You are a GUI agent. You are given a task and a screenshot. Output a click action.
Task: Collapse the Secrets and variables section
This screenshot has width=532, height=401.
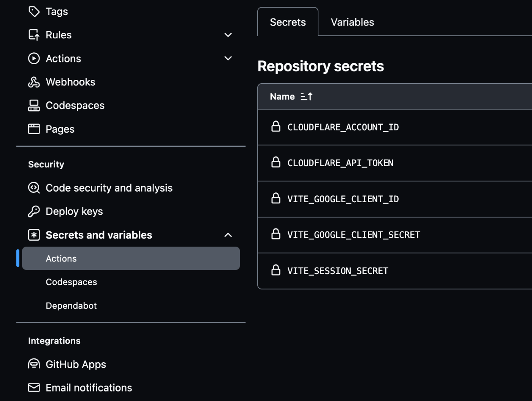pos(228,235)
